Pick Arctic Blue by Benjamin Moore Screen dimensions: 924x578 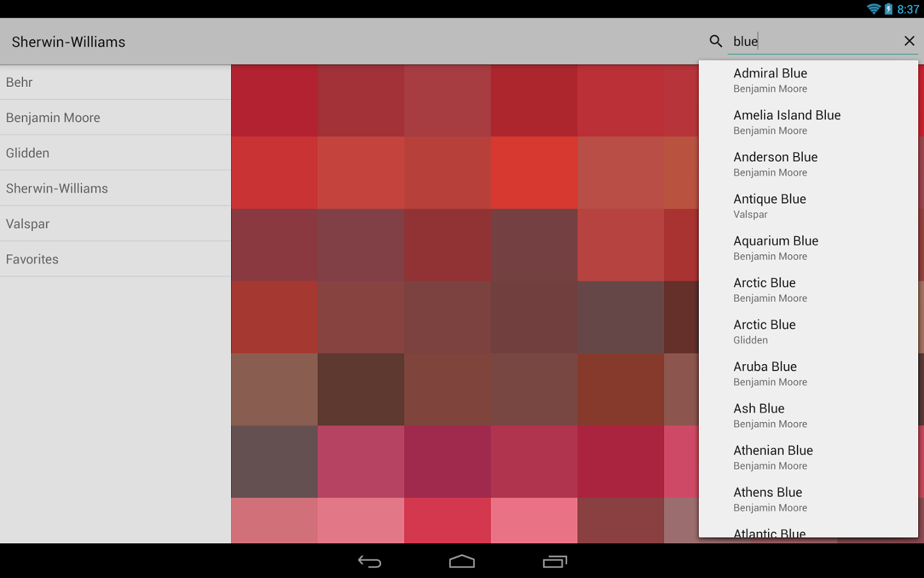tap(809, 290)
